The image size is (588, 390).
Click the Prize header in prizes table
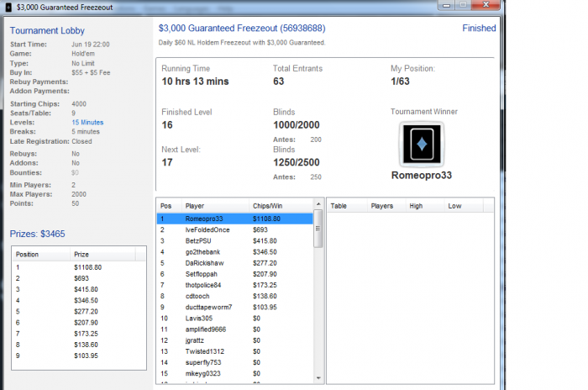(102, 254)
